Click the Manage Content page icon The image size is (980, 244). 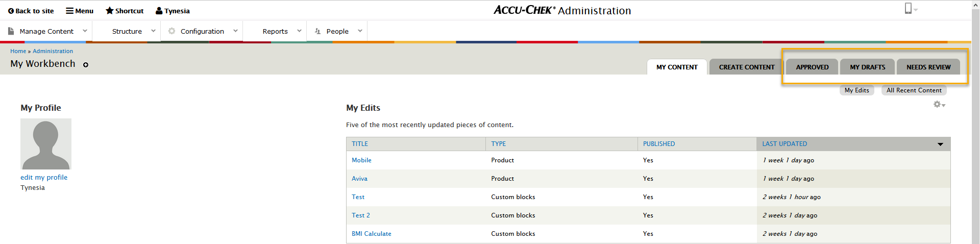11,31
